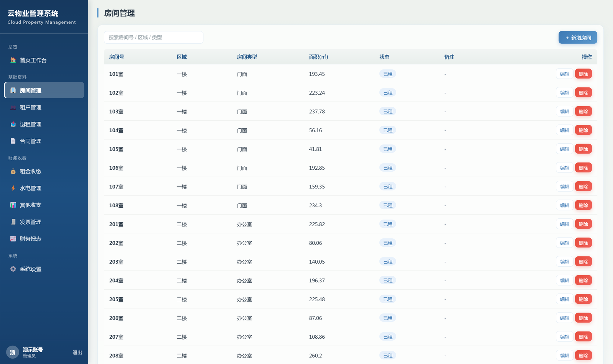
Task: Click the contract management document icon
Action: 13,141
